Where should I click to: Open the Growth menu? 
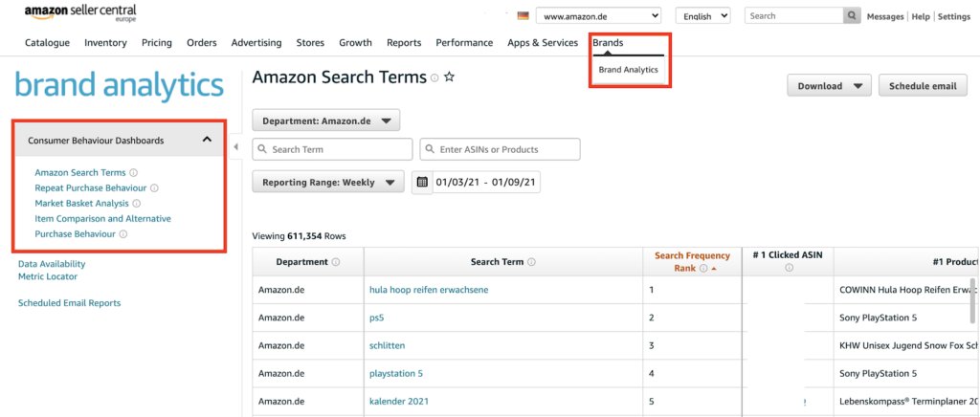pyautogui.click(x=356, y=42)
